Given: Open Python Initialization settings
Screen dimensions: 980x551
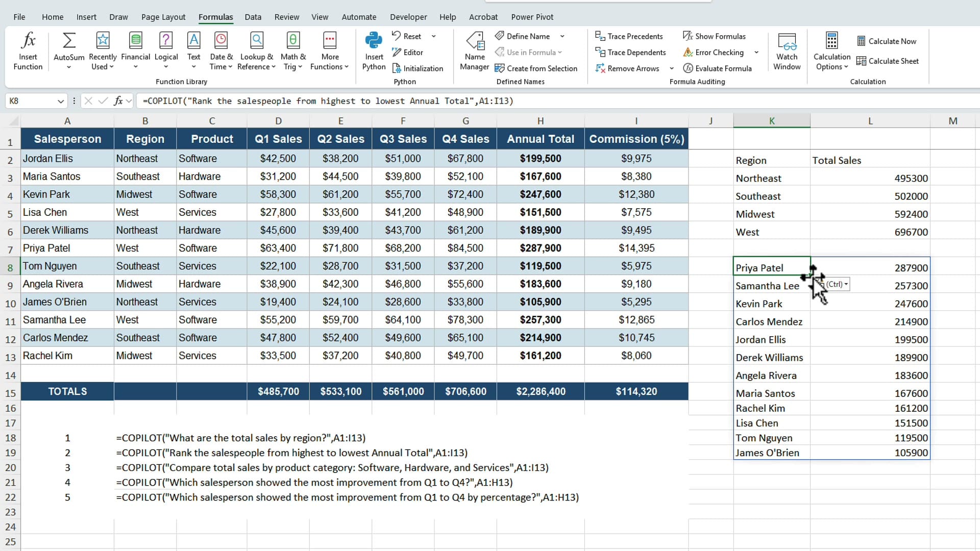Looking at the screenshot, I should 418,68.
